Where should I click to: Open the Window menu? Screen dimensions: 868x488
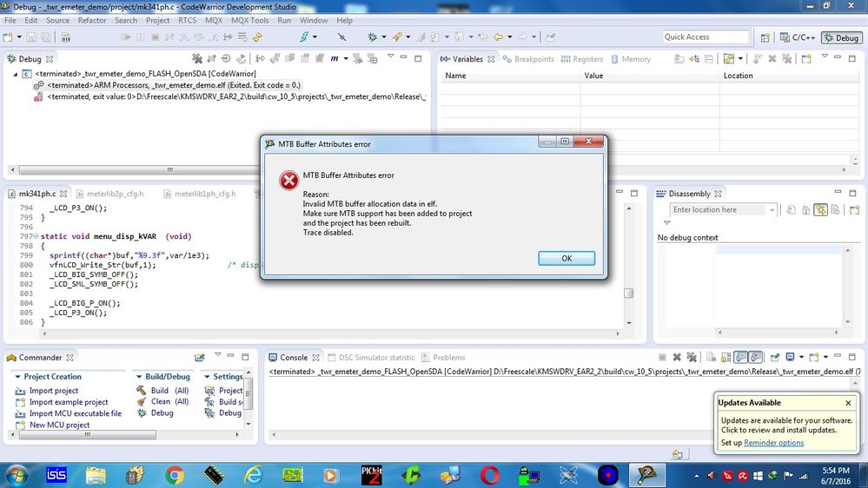(x=314, y=21)
